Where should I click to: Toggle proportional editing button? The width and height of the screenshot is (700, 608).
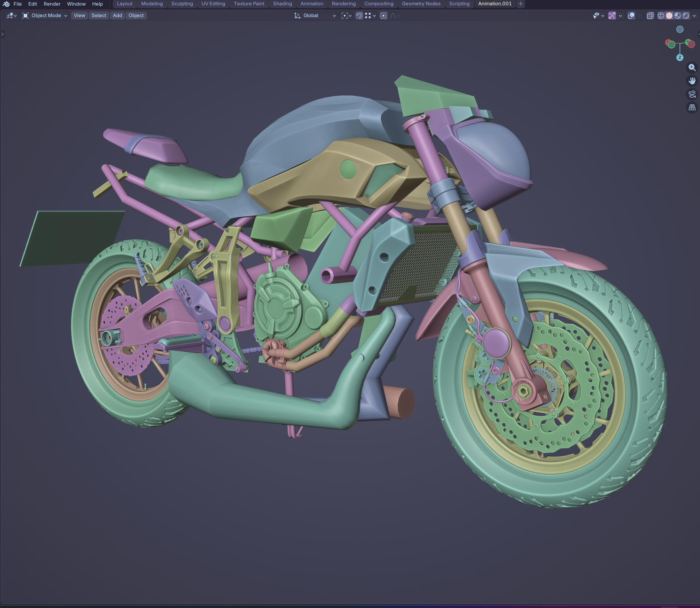click(383, 15)
